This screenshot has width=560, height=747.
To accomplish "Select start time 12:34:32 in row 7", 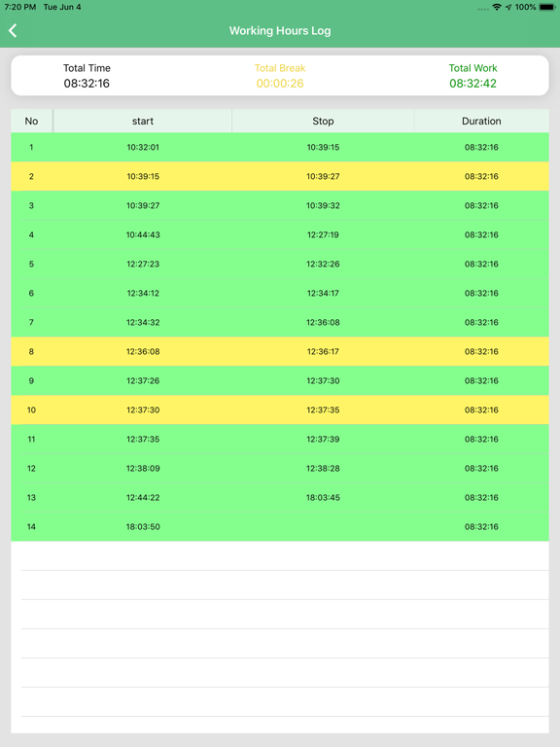I will point(143,323).
